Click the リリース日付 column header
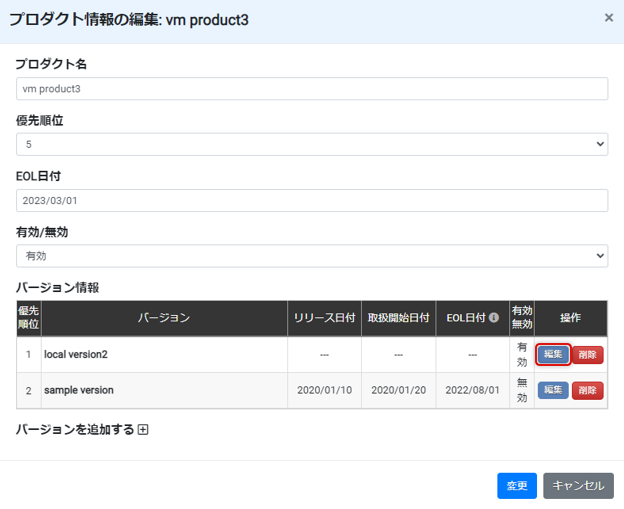Image resolution: width=624 pixels, height=509 pixels. (x=324, y=318)
